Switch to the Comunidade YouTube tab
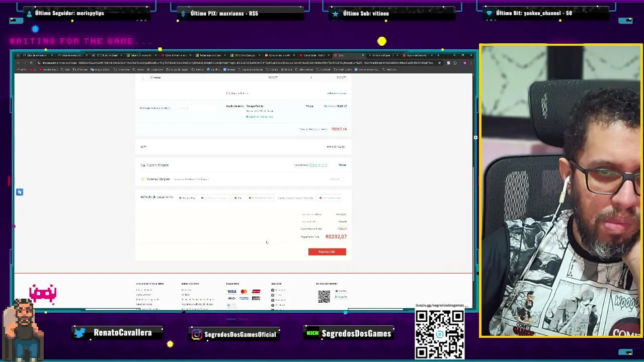The image size is (644, 362). (x=314, y=55)
